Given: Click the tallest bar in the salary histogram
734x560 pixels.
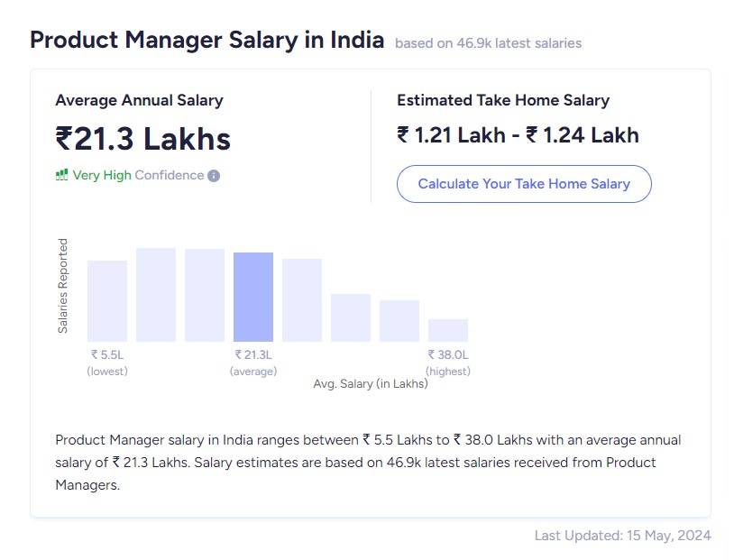Looking at the screenshot, I should [157, 295].
